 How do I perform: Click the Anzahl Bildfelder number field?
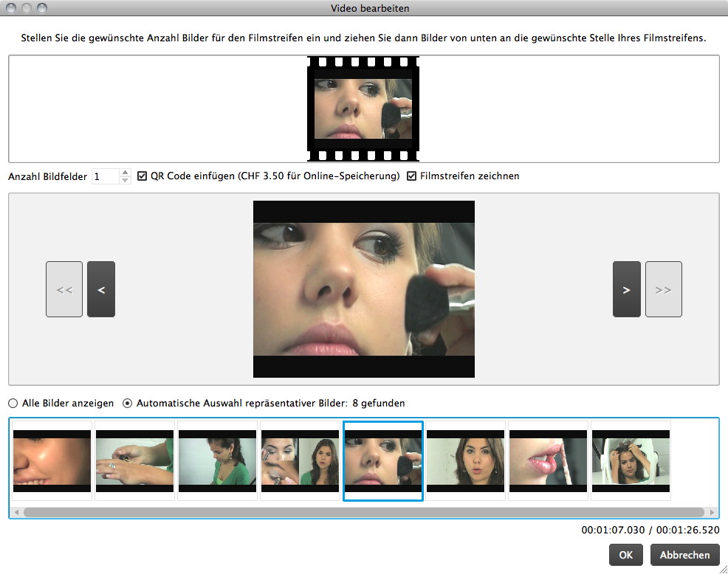pyautogui.click(x=106, y=176)
